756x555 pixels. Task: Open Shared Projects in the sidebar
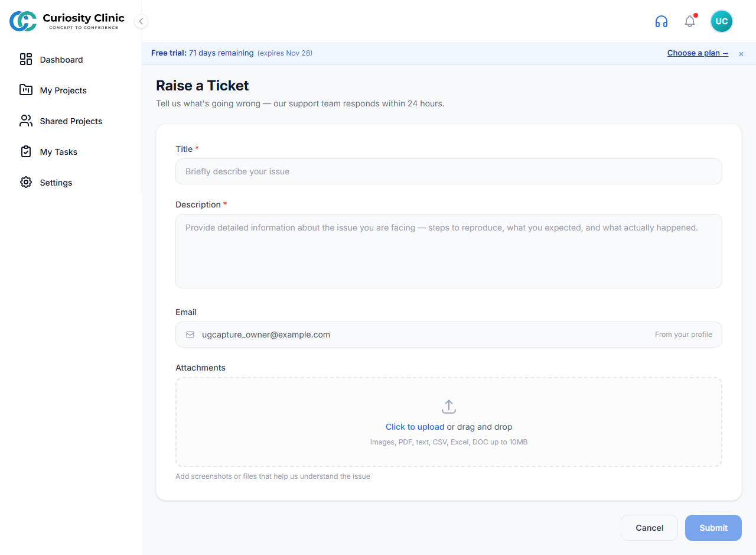pos(71,121)
